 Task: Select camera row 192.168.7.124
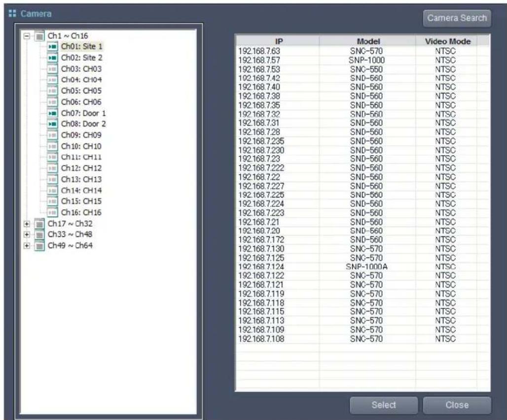tap(363, 267)
